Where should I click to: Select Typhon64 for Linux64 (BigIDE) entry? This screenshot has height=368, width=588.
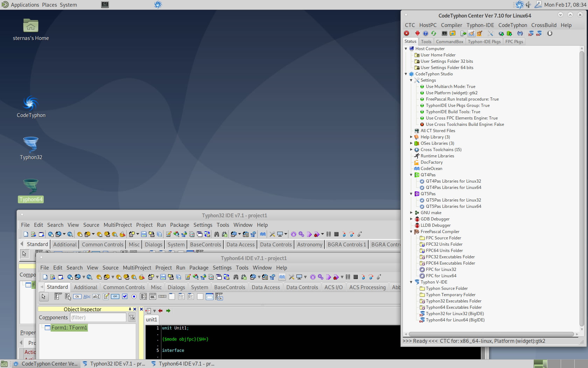click(x=455, y=320)
